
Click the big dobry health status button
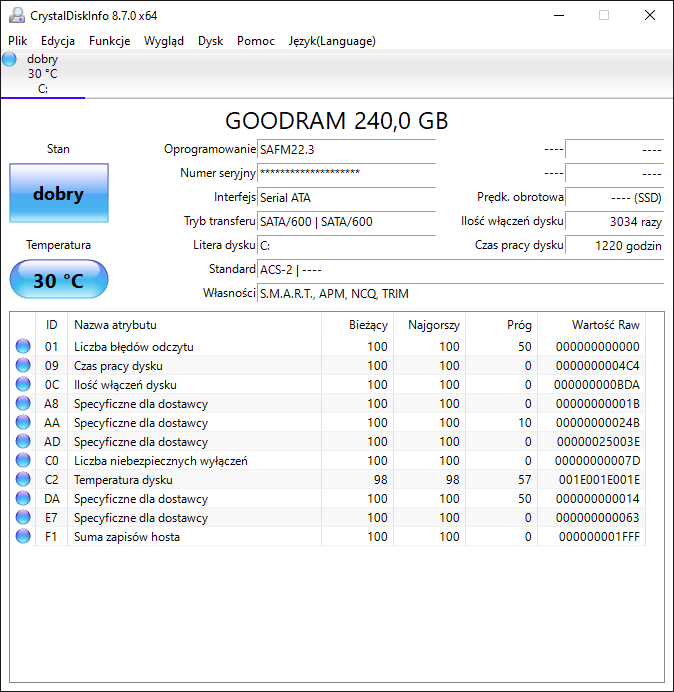tap(59, 193)
